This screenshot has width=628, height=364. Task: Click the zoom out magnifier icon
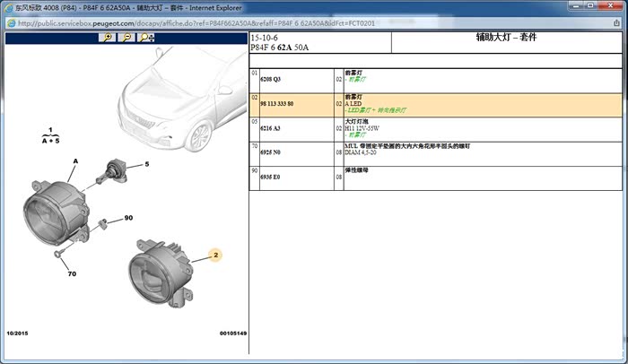[x=126, y=38]
